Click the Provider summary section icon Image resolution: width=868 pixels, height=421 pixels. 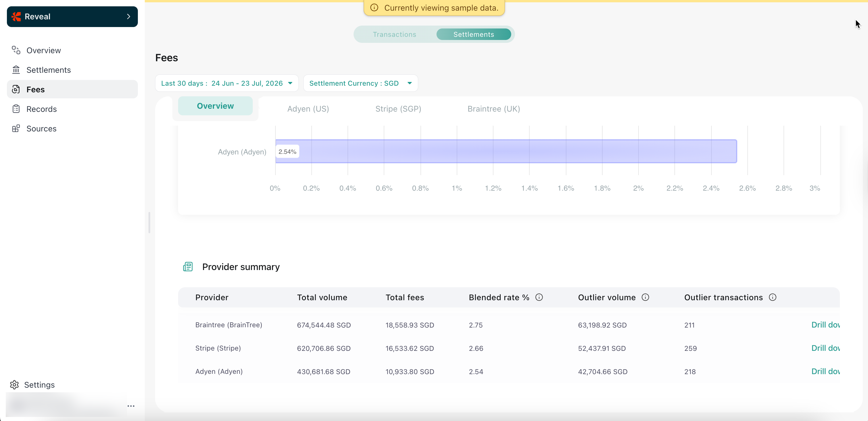188,267
